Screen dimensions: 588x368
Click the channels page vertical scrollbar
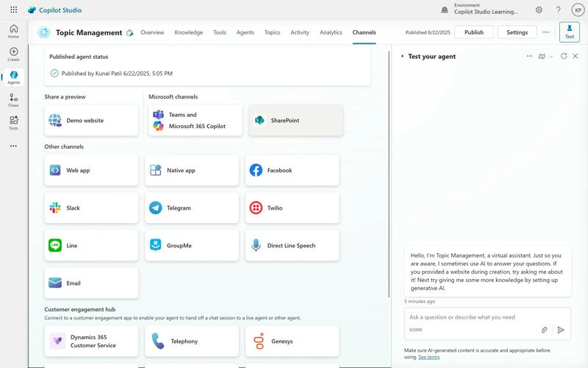point(389,174)
